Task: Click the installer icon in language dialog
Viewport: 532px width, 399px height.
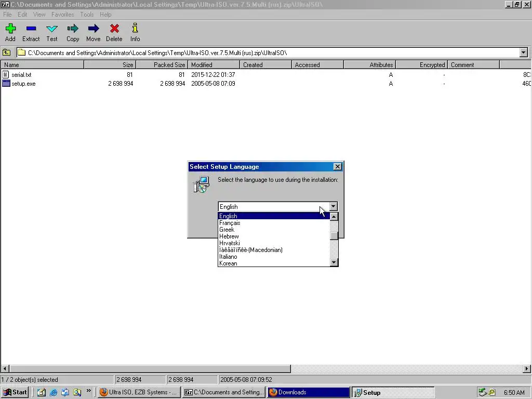Action: (x=202, y=184)
